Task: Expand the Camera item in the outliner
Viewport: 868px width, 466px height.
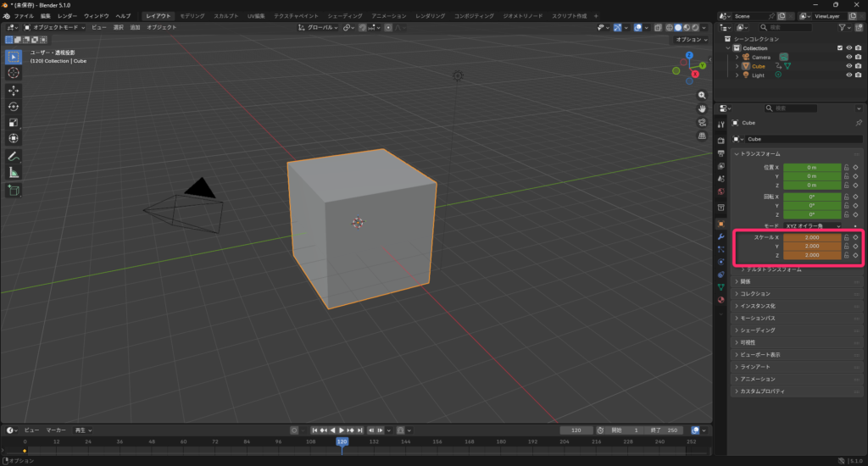Action: [x=737, y=57]
